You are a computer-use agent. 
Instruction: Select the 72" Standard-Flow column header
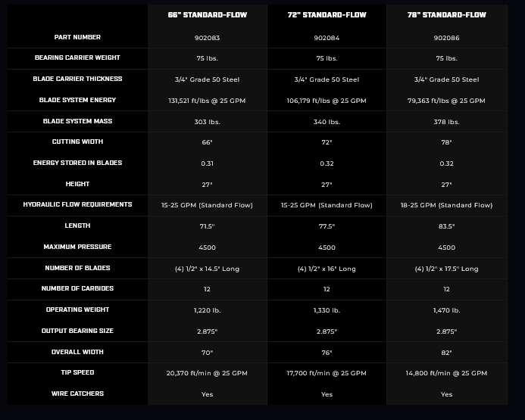click(327, 15)
